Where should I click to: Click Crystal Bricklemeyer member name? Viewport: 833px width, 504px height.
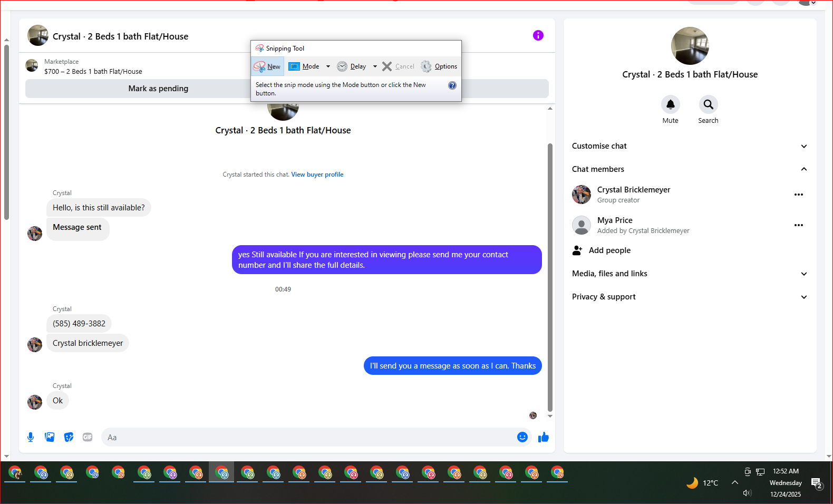pos(634,190)
